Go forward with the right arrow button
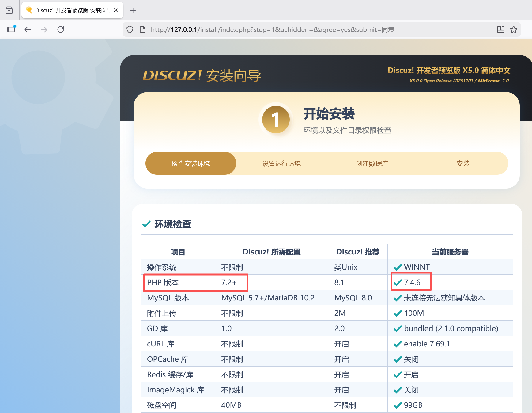 tap(44, 29)
